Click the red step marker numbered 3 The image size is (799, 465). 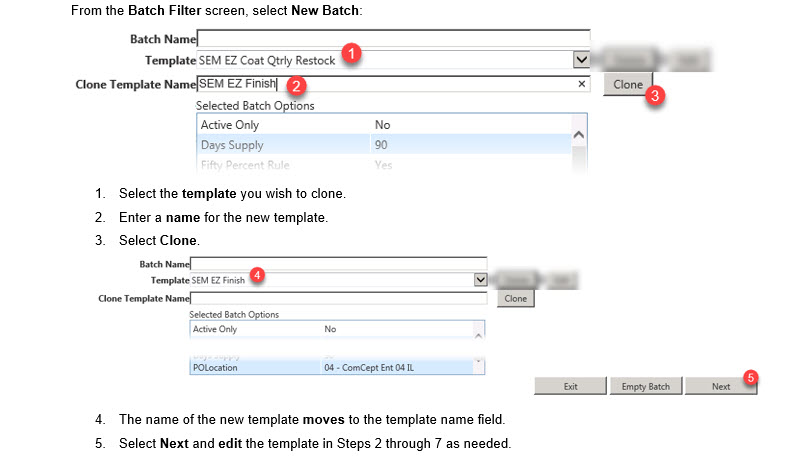click(x=656, y=97)
